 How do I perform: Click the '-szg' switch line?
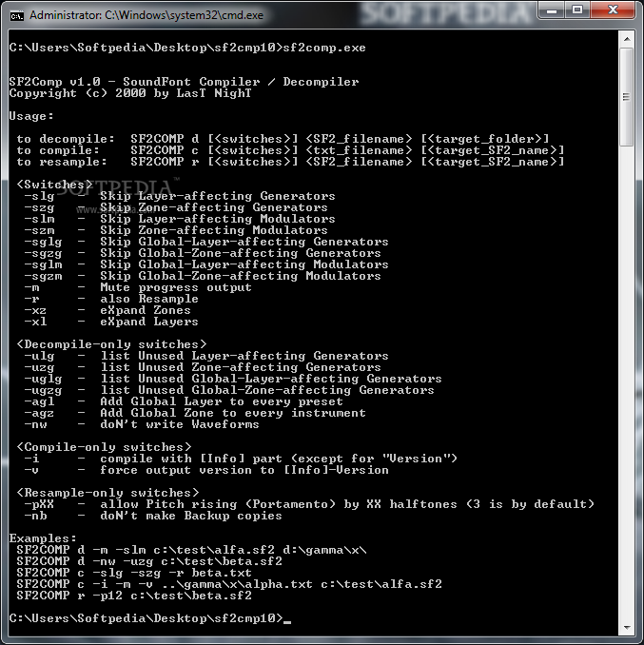[x=176, y=207]
